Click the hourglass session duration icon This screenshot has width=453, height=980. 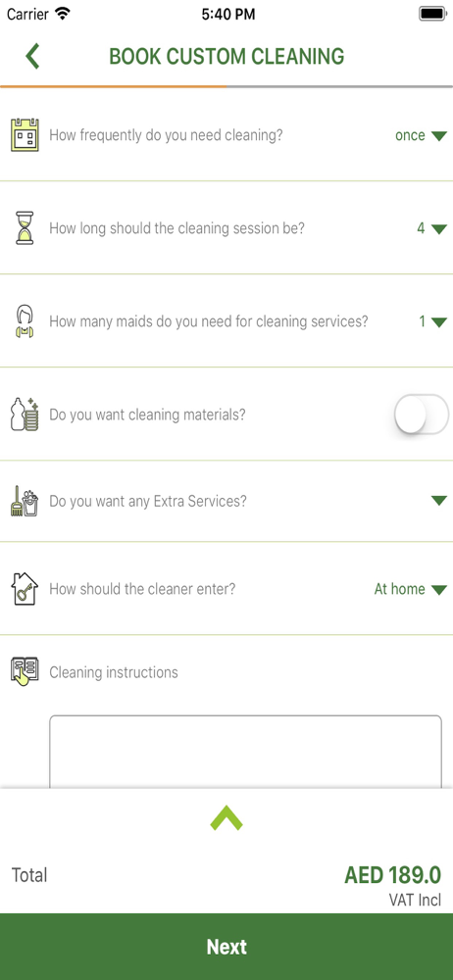[x=25, y=228]
